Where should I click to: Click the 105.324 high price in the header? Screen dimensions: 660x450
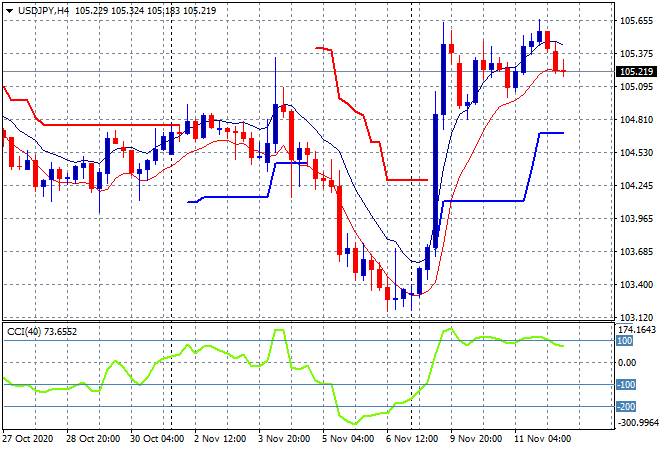[128, 11]
